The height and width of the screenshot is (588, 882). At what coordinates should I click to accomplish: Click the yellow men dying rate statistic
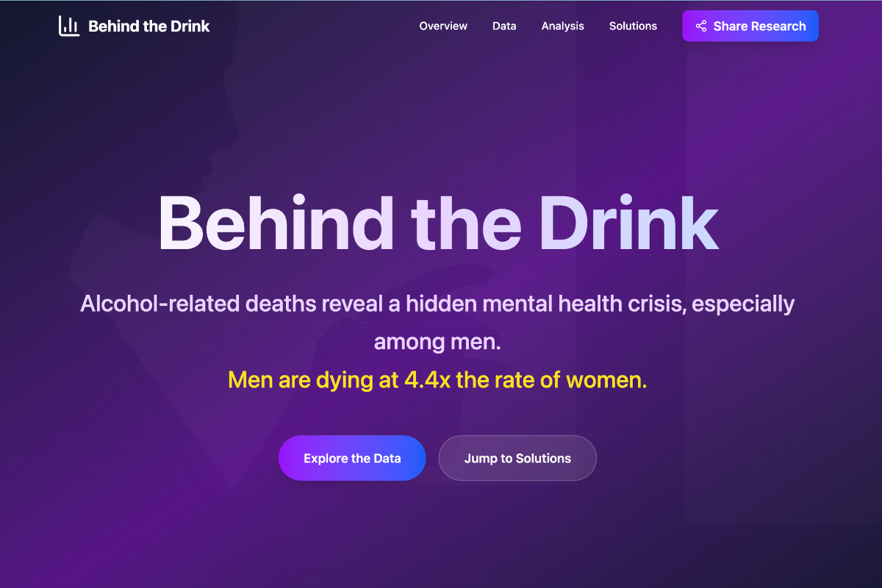[437, 380]
